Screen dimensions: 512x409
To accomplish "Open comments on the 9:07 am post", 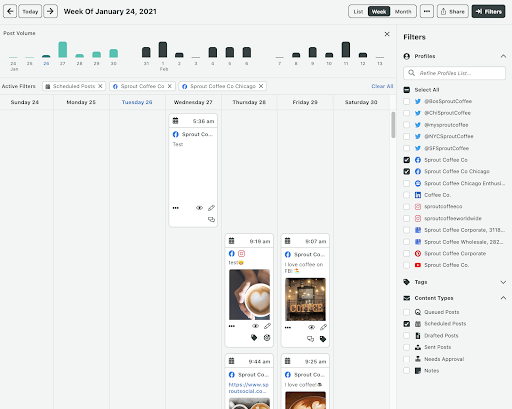I will pos(310,339).
